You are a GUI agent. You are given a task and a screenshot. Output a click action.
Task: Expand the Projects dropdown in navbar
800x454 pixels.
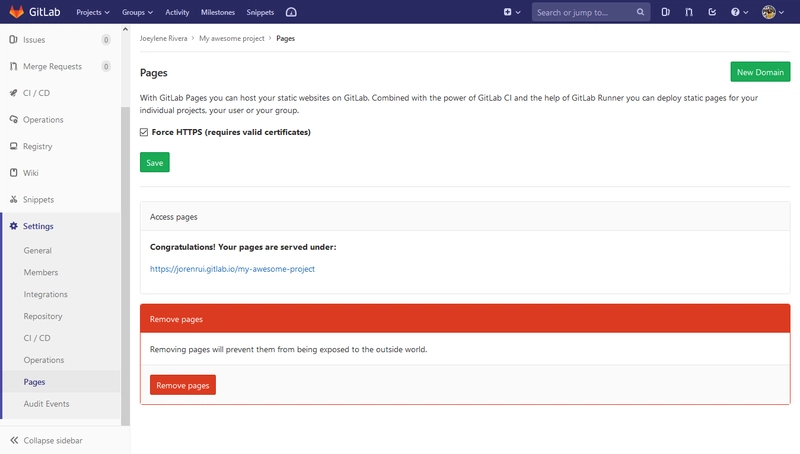pyautogui.click(x=93, y=12)
